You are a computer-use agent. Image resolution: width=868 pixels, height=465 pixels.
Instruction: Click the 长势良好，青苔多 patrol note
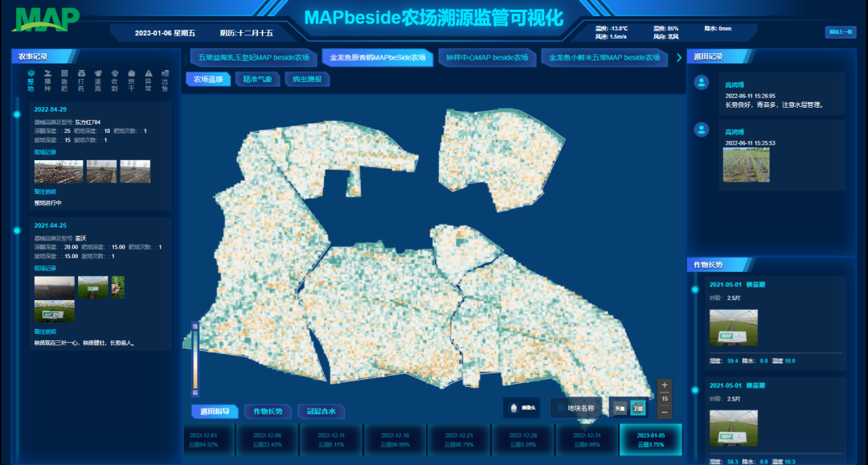[774, 105]
